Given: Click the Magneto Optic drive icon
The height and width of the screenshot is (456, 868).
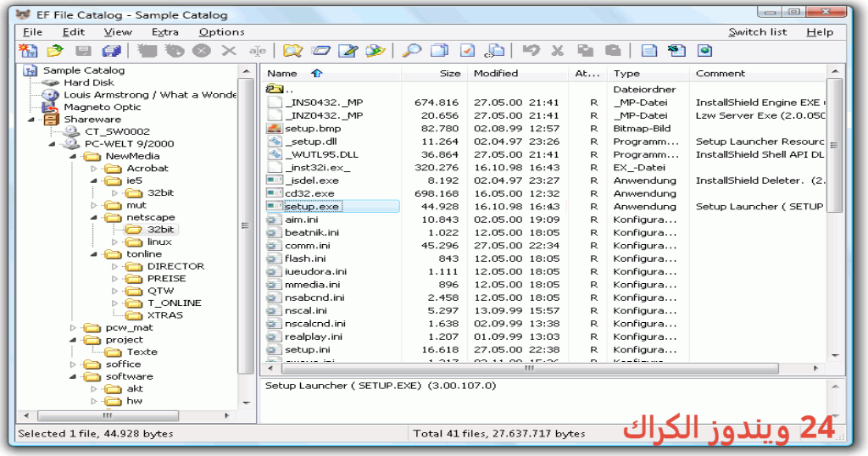Looking at the screenshot, I should click(x=50, y=107).
